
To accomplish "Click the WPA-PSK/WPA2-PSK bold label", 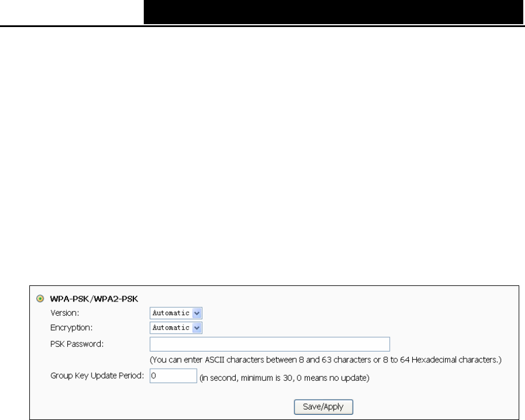I will click(94, 299).
